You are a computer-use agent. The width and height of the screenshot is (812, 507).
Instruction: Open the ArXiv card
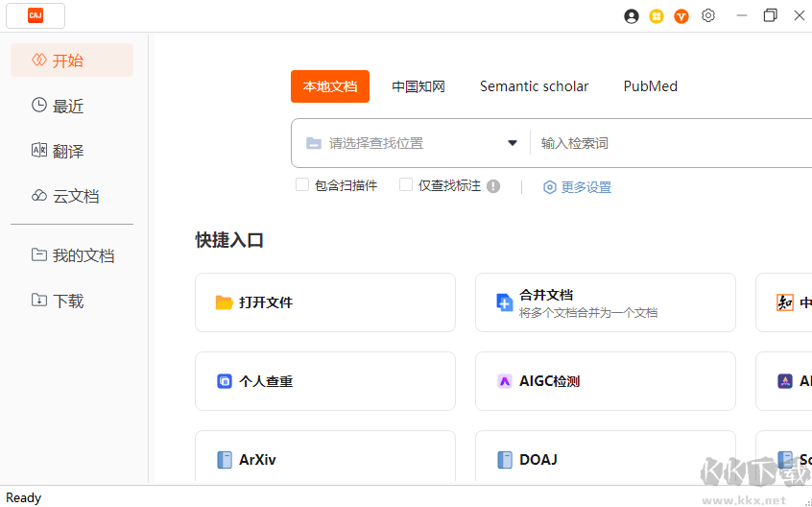click(325, 456)
